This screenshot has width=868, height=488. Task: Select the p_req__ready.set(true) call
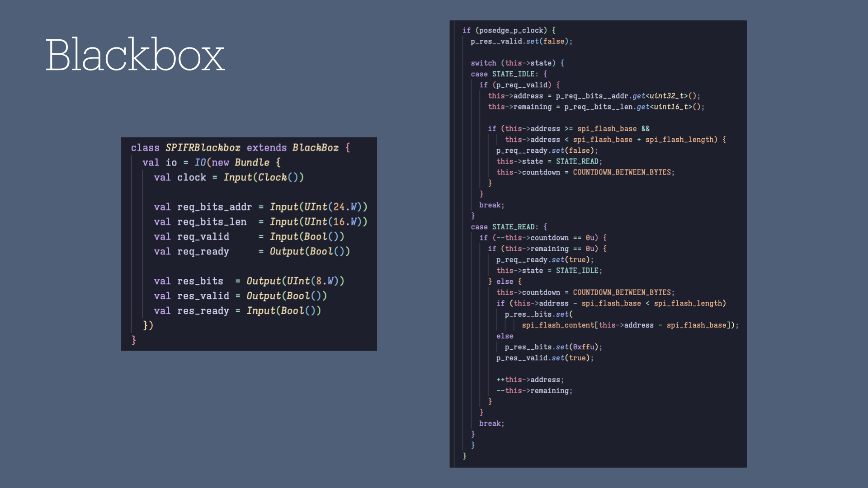[x=544, y=259]
